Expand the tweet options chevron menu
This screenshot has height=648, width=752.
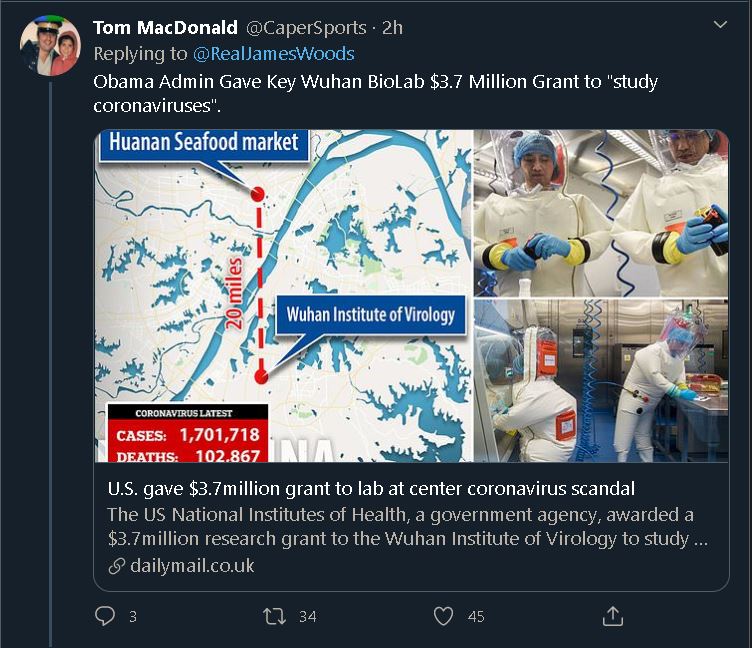coord(719,25)
